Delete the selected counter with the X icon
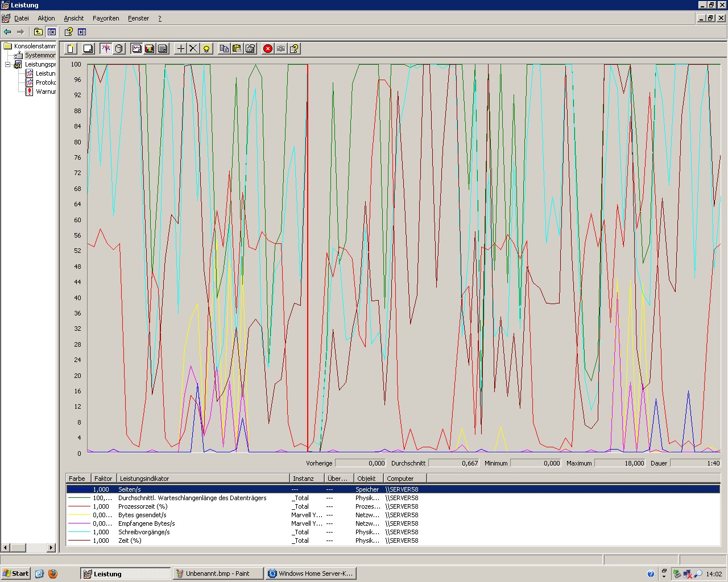The width and height of the screenshot is (728, 582). click(193, 48)
